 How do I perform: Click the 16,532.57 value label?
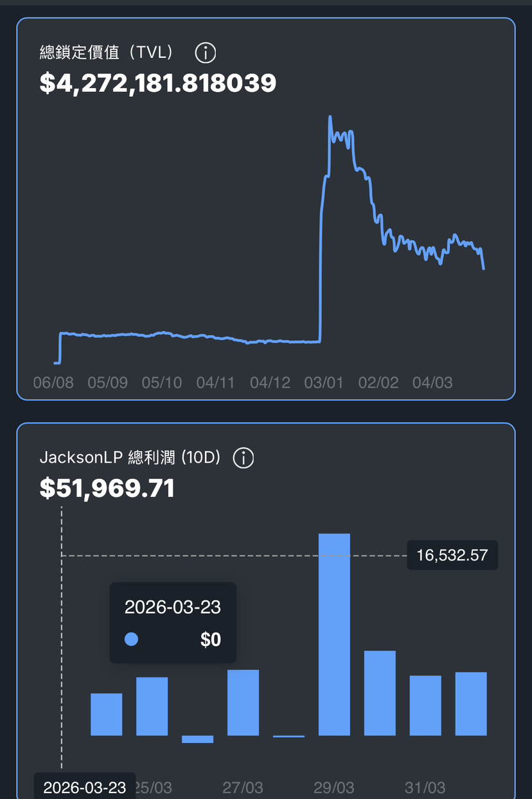click(x=452, y=555)
